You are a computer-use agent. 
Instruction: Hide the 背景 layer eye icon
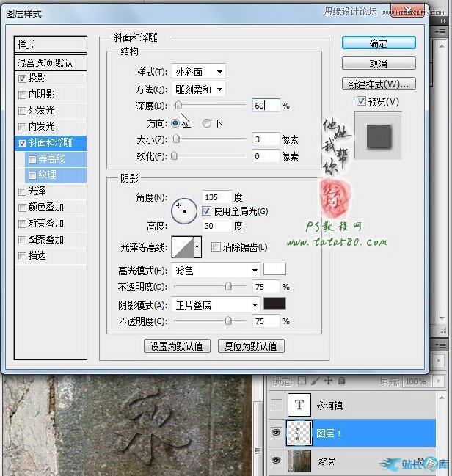click(276, 461)
